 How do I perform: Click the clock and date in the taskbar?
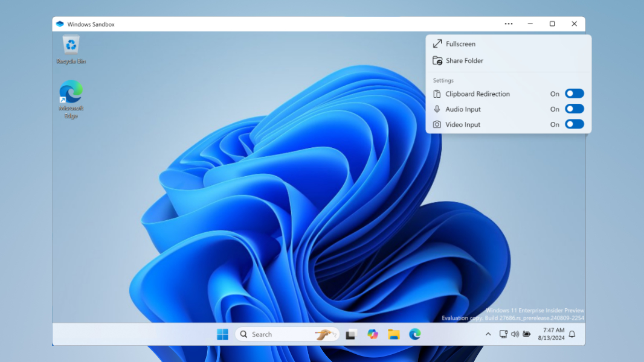(x=553, y=334)
